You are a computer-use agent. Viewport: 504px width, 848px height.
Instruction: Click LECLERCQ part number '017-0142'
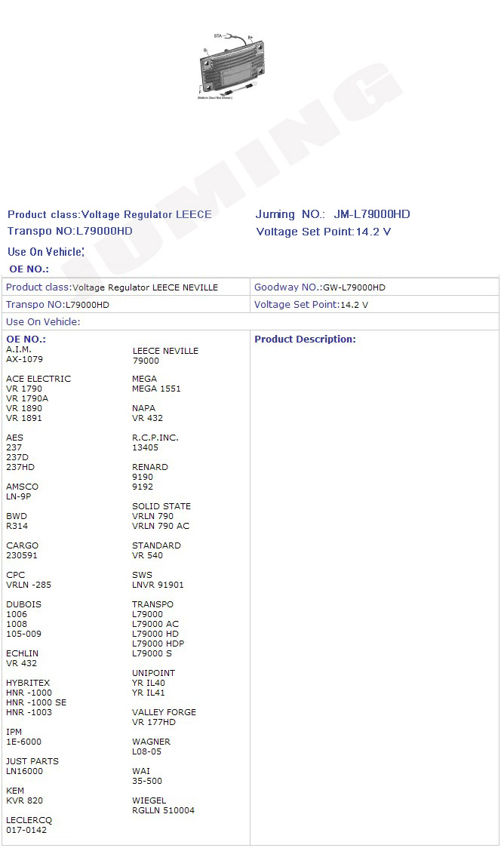point(26,830)
